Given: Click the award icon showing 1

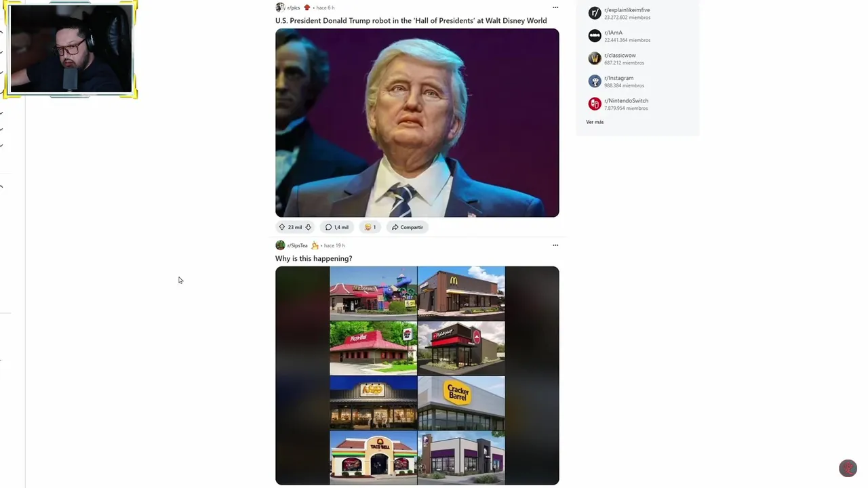Looking at the screenshot, I should [370, 227].
